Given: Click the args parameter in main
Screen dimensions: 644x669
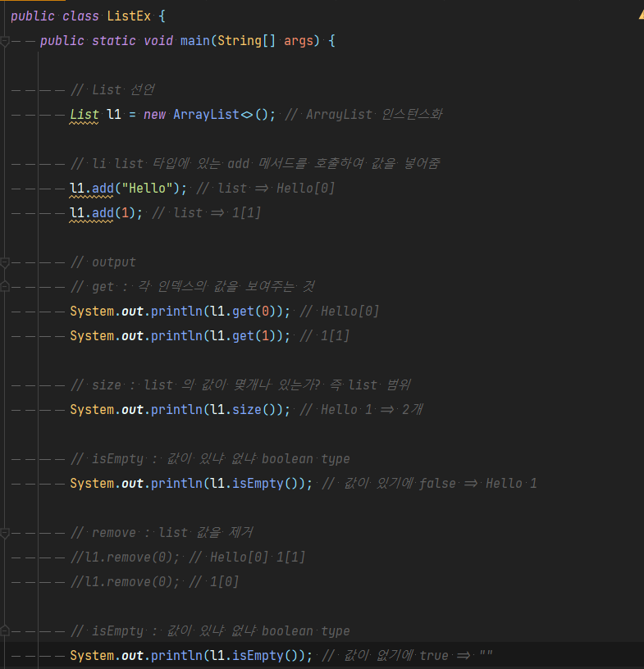Looking at the screenshot, I should tap(299, 41).
